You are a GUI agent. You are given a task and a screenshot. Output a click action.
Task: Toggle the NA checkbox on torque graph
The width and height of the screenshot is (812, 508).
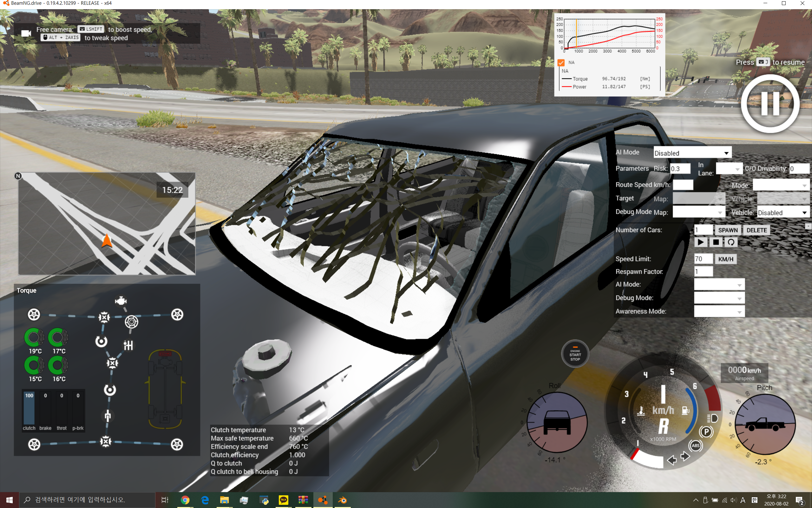click(561, 63)
